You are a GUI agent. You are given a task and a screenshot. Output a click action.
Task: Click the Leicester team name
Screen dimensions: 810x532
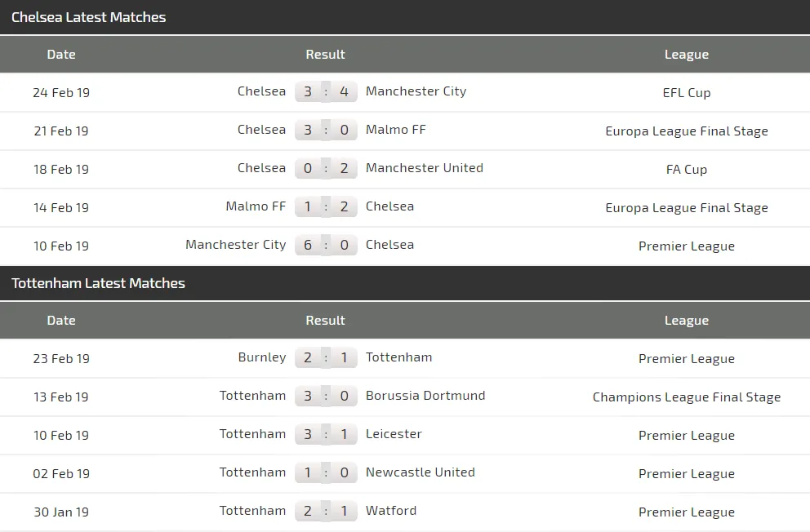394,434
